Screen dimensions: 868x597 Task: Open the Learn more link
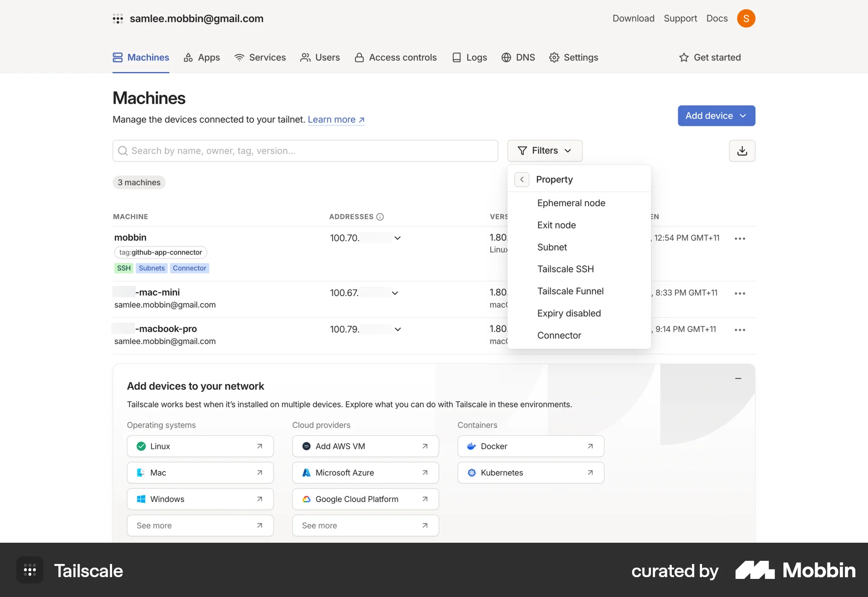click(335, 119)
